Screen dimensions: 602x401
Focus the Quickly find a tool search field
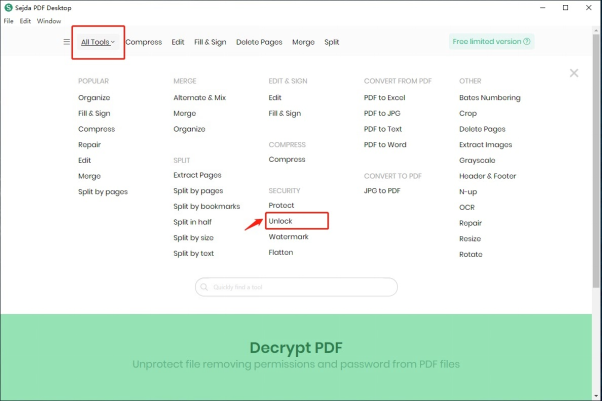296,287
